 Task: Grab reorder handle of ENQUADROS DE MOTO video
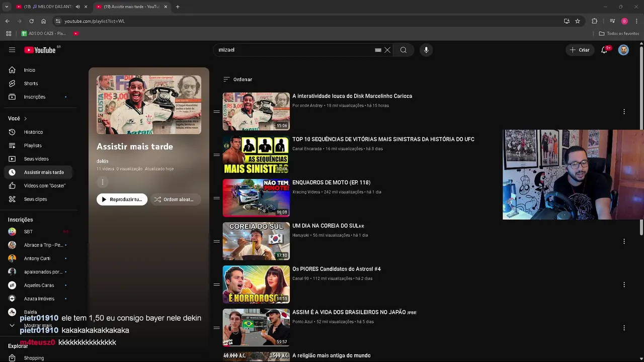[216, 198]
